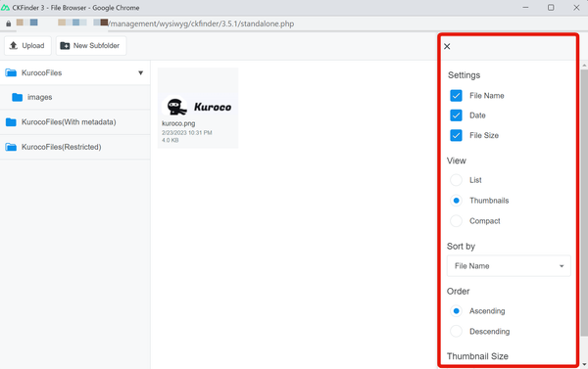Close the settings panel with the X
588x369 pixels.
coord(447,46)
